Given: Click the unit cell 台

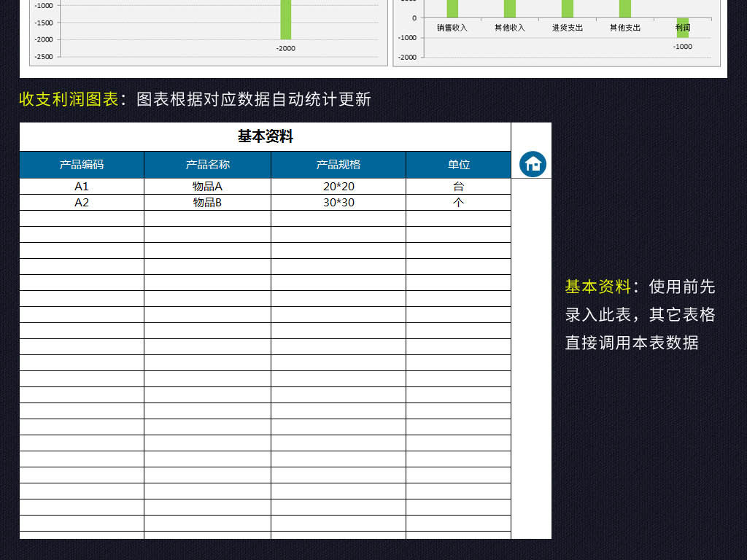Looking at the screenshot, I should 458,186.
